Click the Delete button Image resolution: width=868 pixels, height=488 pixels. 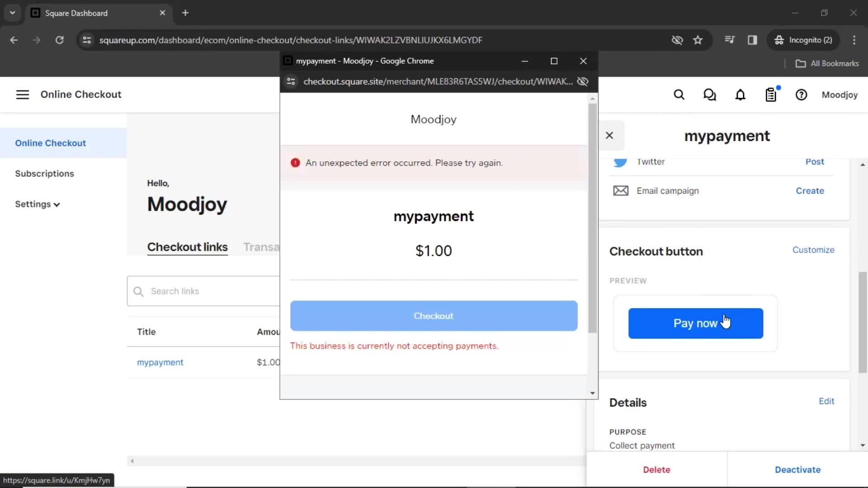tap(656, 470)
